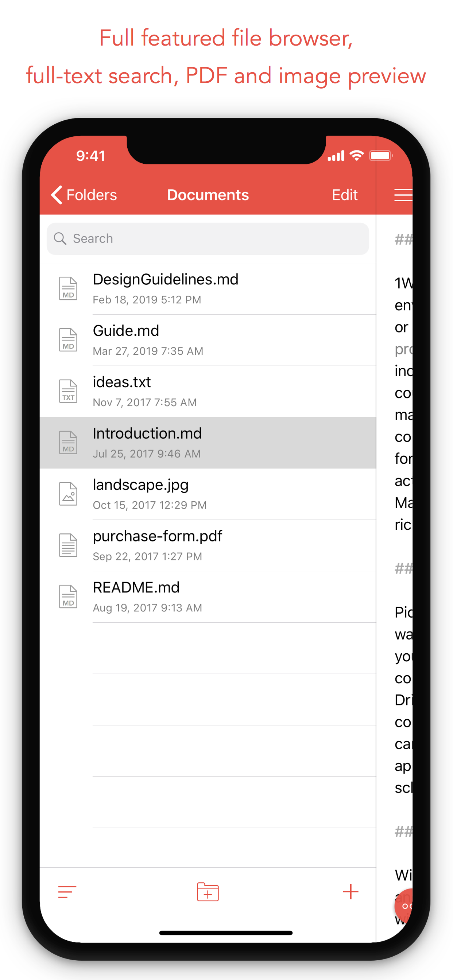
Task: Tap the Documents title
Action: (208, 195)
